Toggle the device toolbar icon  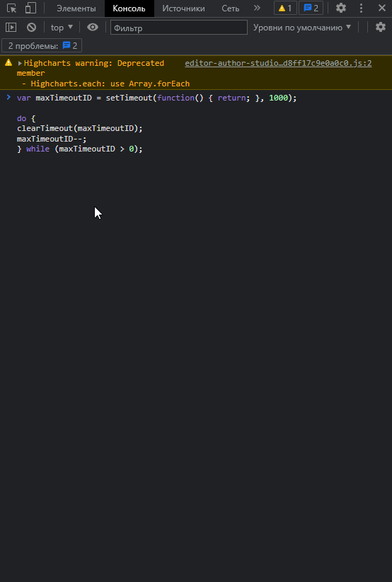pyautogui.click(x=30, y=8)
